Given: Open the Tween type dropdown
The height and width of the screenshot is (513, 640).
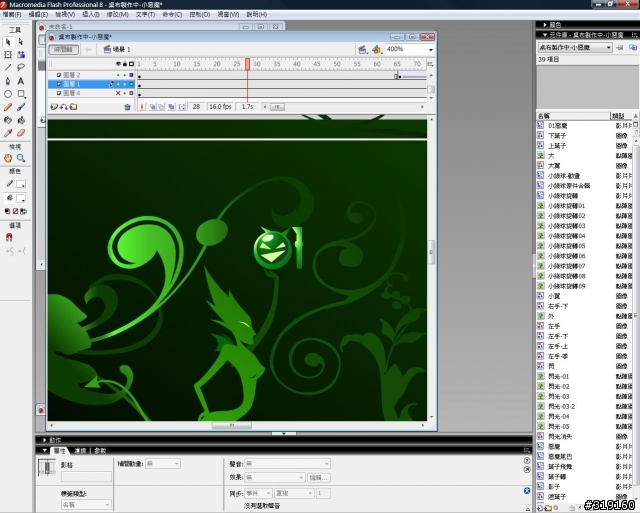Looking at the screenshot, I should point(162,464).
